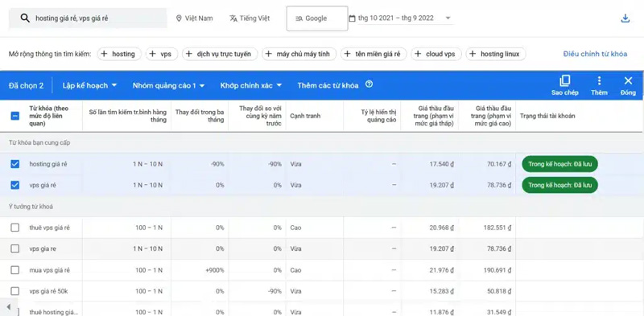Image resolution: width=644 pixels, height=316 pixels.
Task: Click the 'Tiếng Việt' language text
Action: [254, 18]
